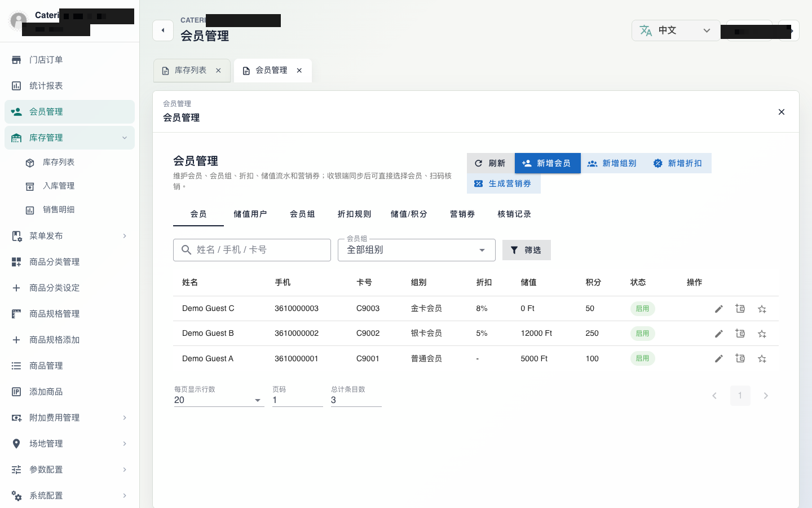Switch to the 折扣规则 tab

pyautogui.click(x=354, y=214)
